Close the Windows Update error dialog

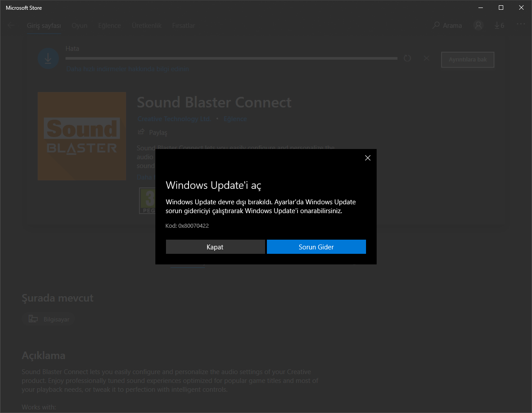pos(367,158)
